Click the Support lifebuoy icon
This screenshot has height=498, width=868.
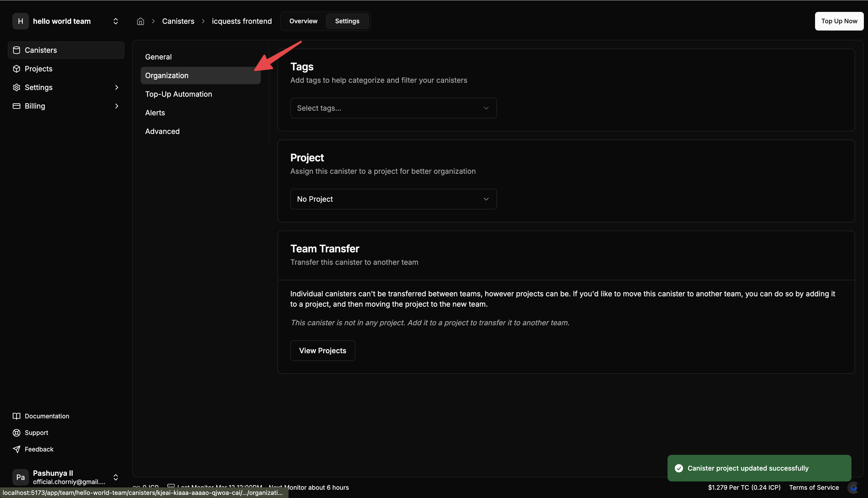(x=16, y=433)
